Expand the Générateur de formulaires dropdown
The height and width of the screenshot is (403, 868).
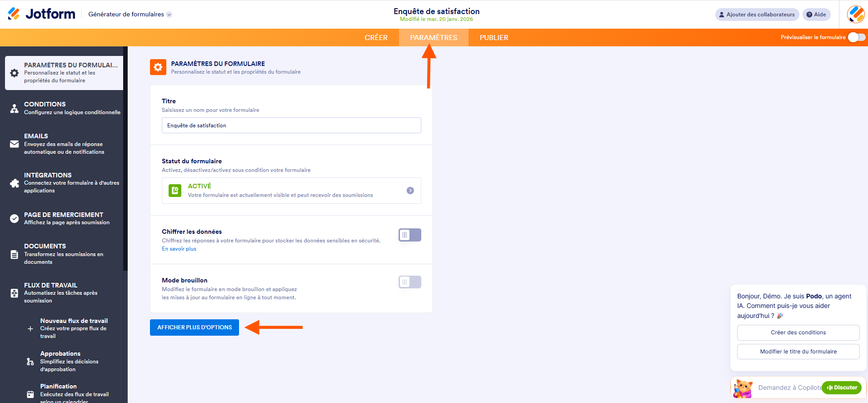130,14
